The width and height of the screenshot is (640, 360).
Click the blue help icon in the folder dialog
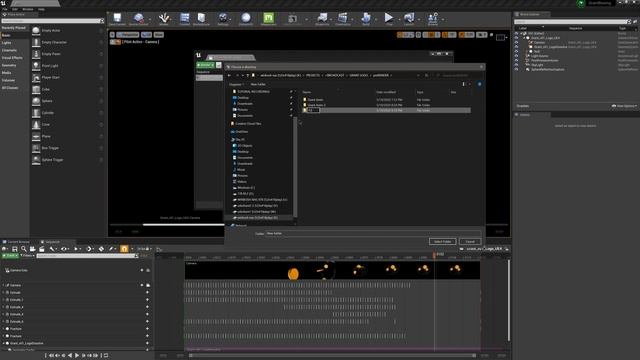coord(480,84)
